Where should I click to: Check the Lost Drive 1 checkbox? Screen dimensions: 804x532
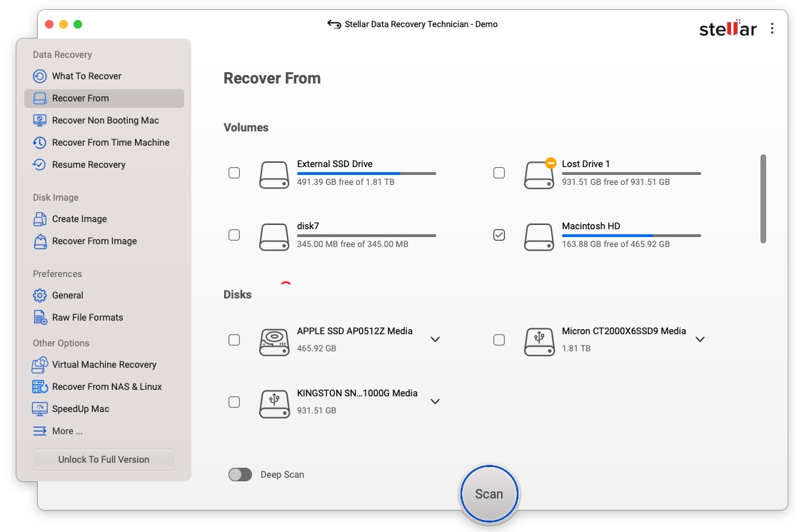click(x=499, y=173)
